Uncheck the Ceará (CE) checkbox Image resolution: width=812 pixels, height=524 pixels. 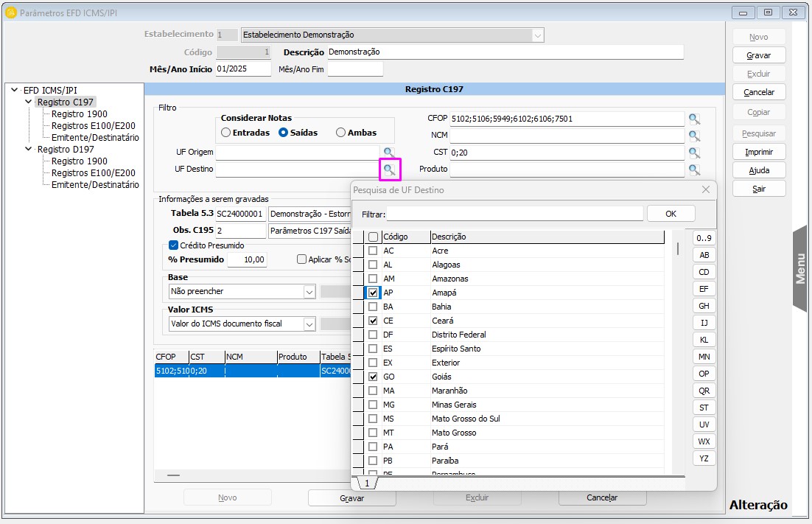pyautogui.click(x=373, y=321)
